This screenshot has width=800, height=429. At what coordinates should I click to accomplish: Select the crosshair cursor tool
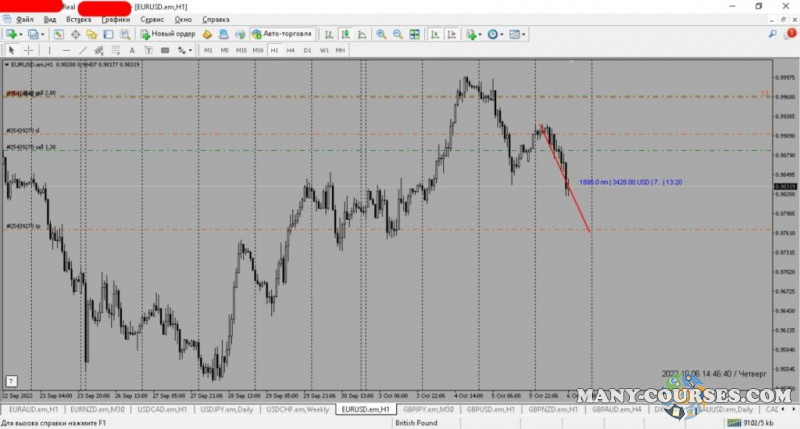[x=28, y=49]
